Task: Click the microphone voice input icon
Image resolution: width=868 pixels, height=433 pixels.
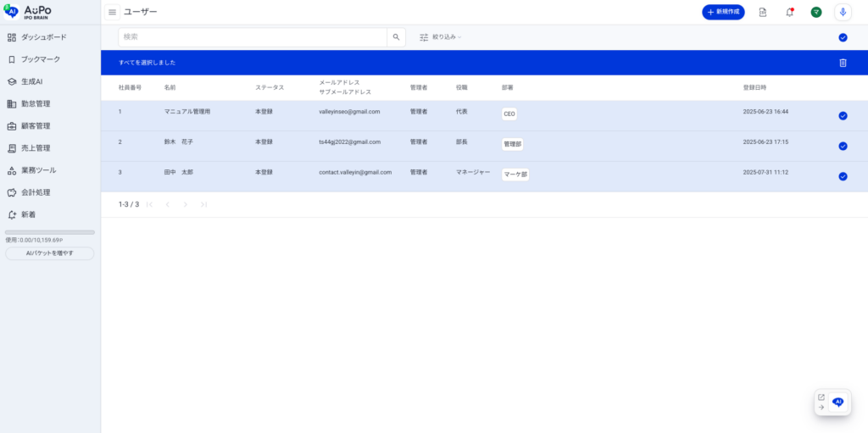Action: click(843, 12)
